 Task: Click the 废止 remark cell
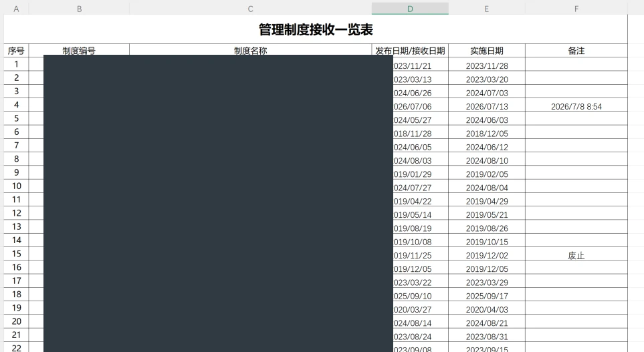576,255
